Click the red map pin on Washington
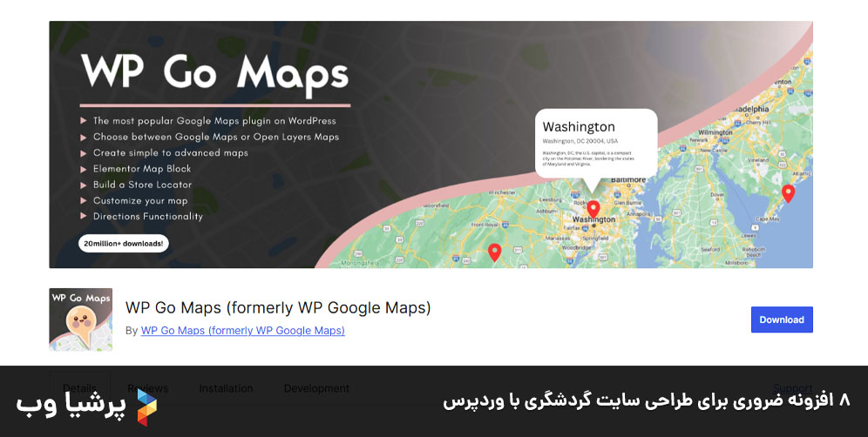868x437 pixels. coord(593,208)
